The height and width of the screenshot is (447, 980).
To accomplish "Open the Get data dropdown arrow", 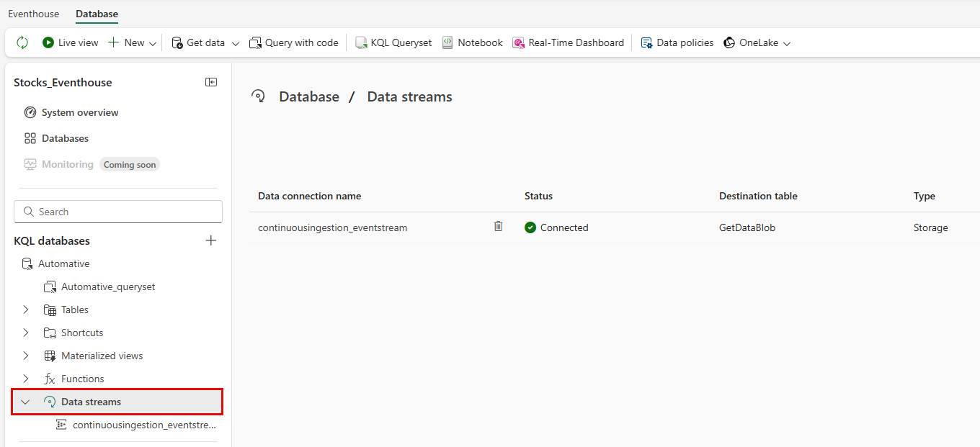I will (x=235, y=43).
